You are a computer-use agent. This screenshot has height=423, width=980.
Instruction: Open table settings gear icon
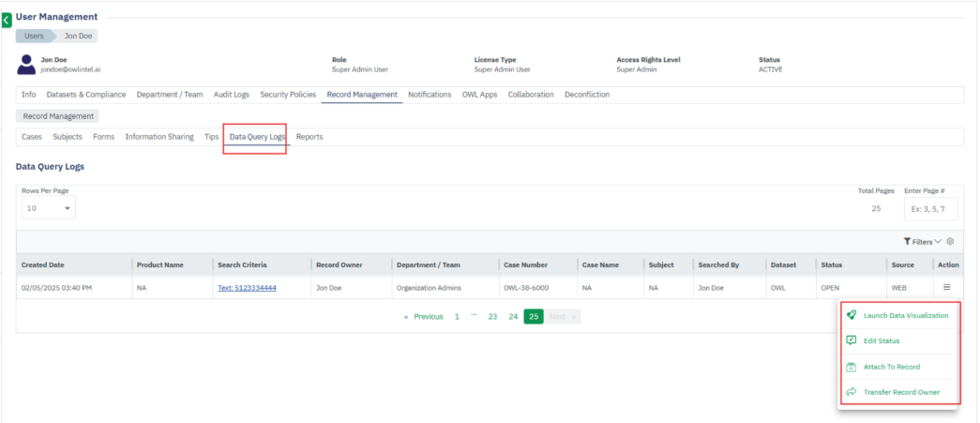(950, 242)
